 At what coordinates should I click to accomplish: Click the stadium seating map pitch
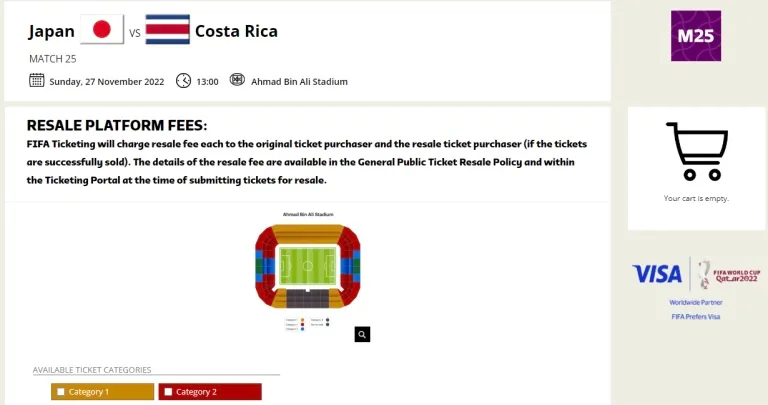[308, 266]
